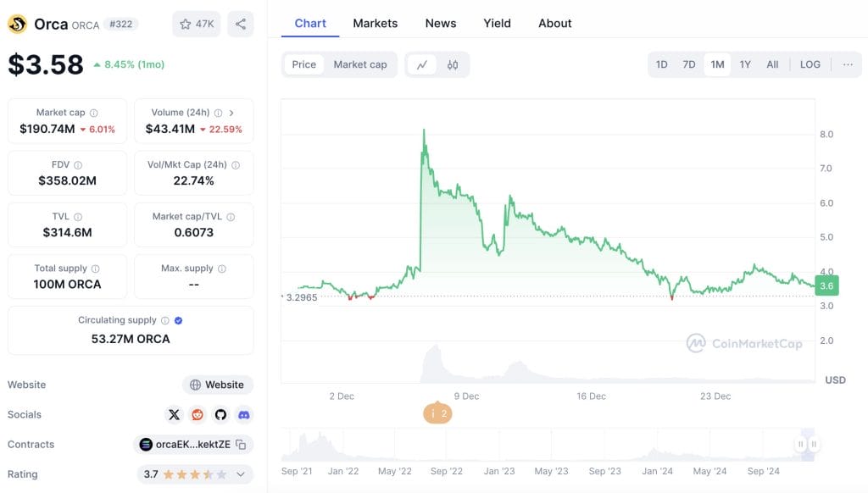Set chart range to 1D
The width and height of the screenshot is (868, 493).
point(661,64)
